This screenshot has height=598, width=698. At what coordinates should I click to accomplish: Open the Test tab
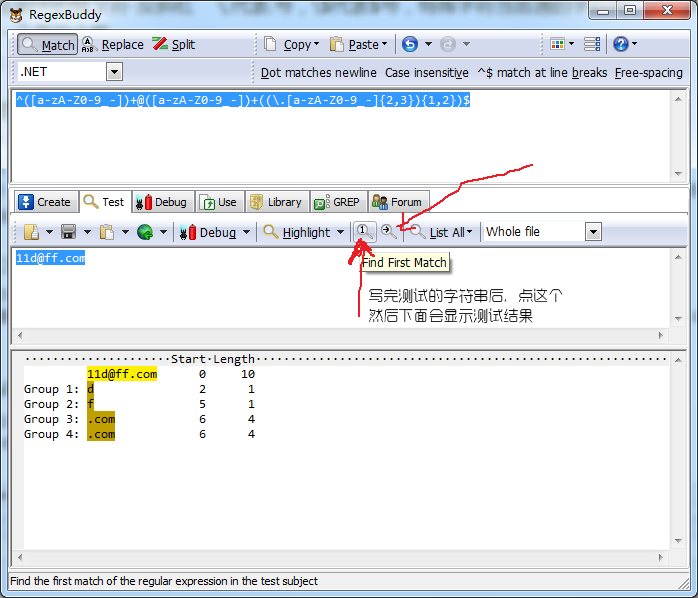[105, 202]
